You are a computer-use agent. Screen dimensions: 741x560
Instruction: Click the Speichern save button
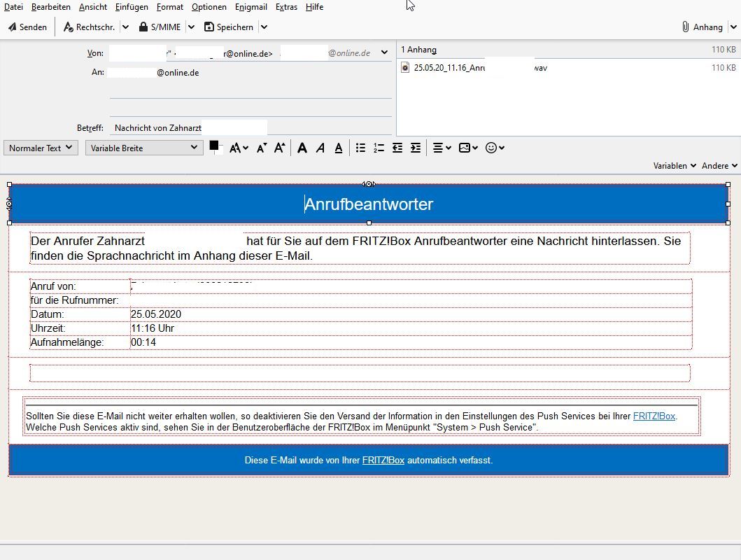(x=229, y=27)
